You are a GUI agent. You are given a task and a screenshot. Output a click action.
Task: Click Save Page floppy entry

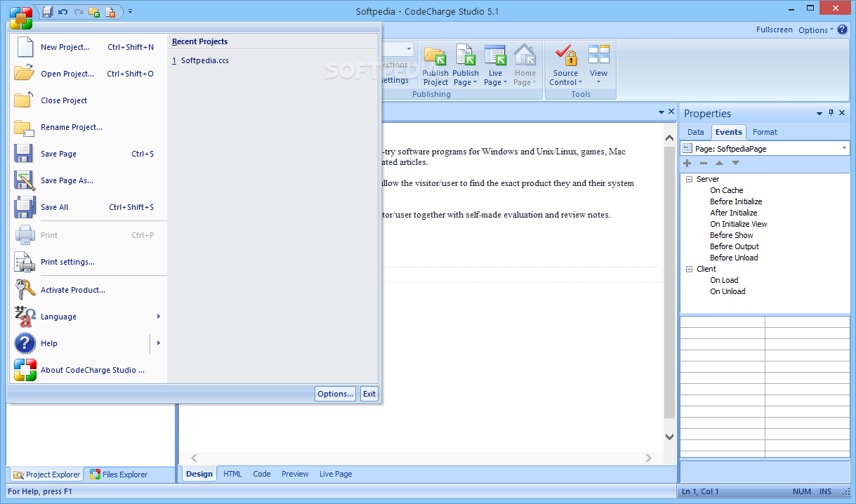(x=88, y=154)
